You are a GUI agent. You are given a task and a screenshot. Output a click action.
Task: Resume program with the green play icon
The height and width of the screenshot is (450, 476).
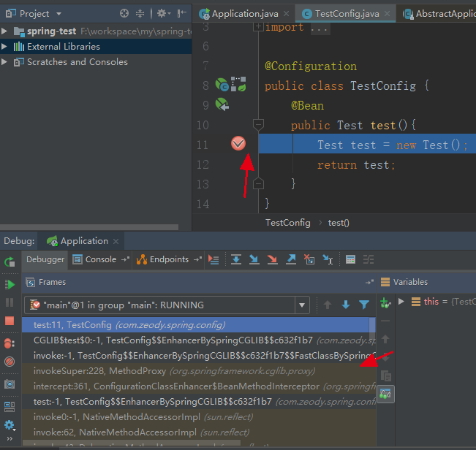pyautogui.click(x=10, y=284)
